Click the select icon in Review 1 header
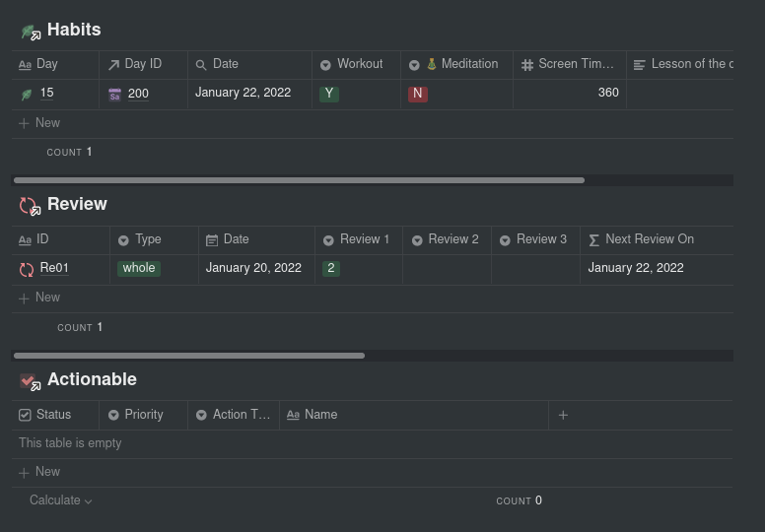This screenshot has height=532, width=765. tap(328, 240)
